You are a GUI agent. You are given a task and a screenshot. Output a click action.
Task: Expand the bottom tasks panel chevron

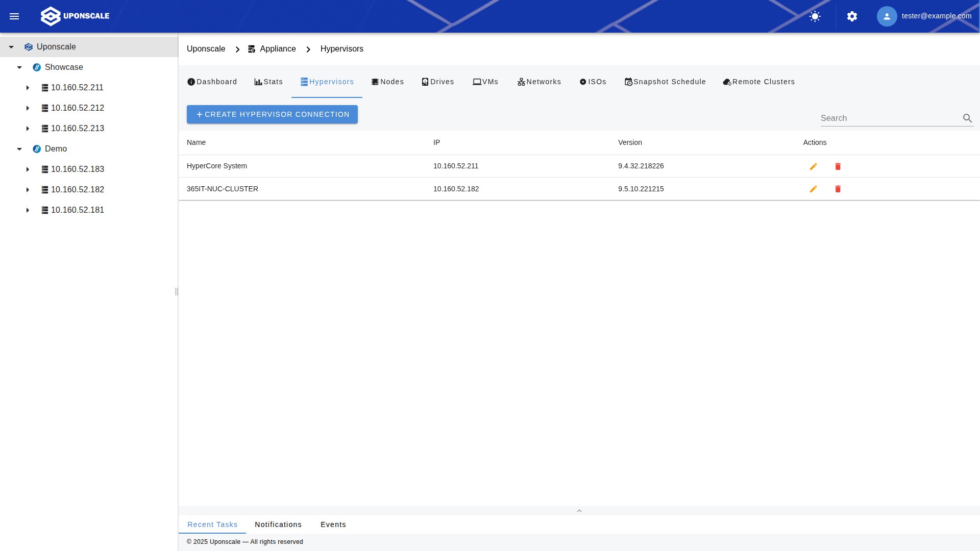point(579,511)
